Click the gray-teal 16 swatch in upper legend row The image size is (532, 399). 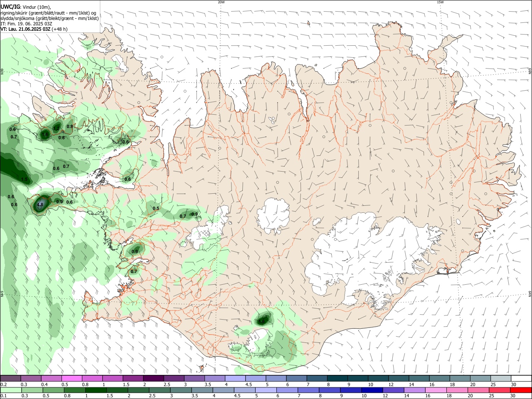pyautogui.click(x=439, y=379)
